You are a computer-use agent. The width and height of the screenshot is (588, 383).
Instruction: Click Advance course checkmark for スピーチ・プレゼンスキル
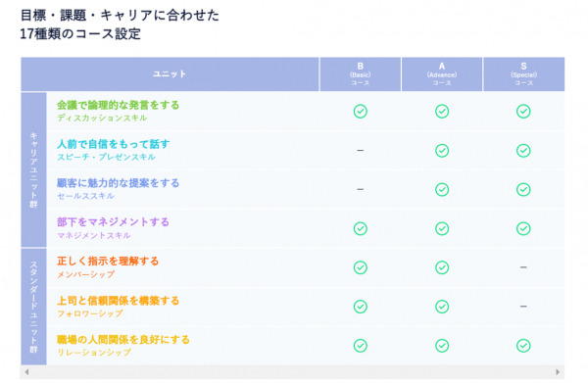click(x=442, y=151)
